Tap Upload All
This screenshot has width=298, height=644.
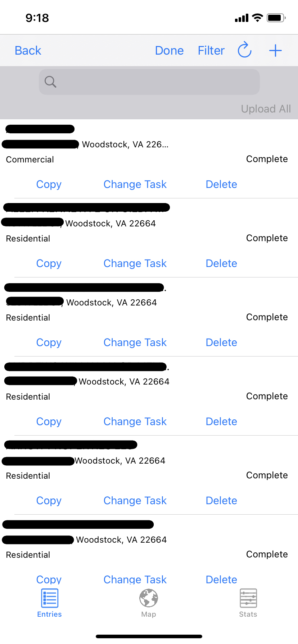(266, 109)
